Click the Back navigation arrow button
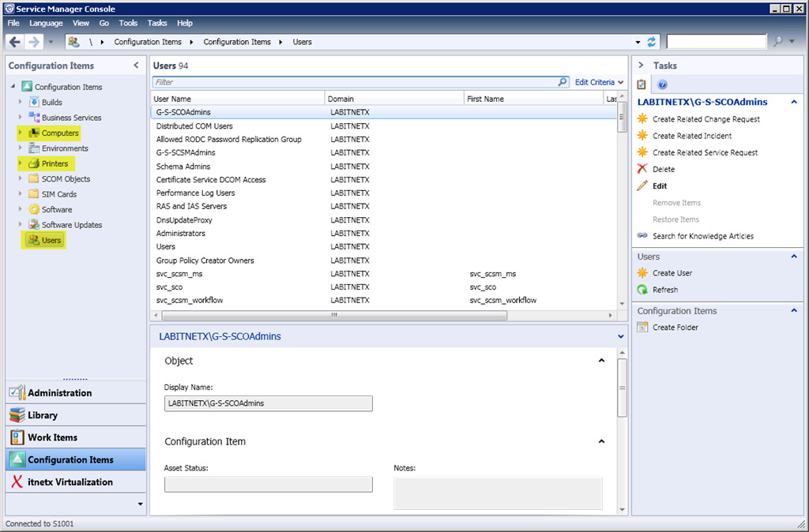 point(15,42)
